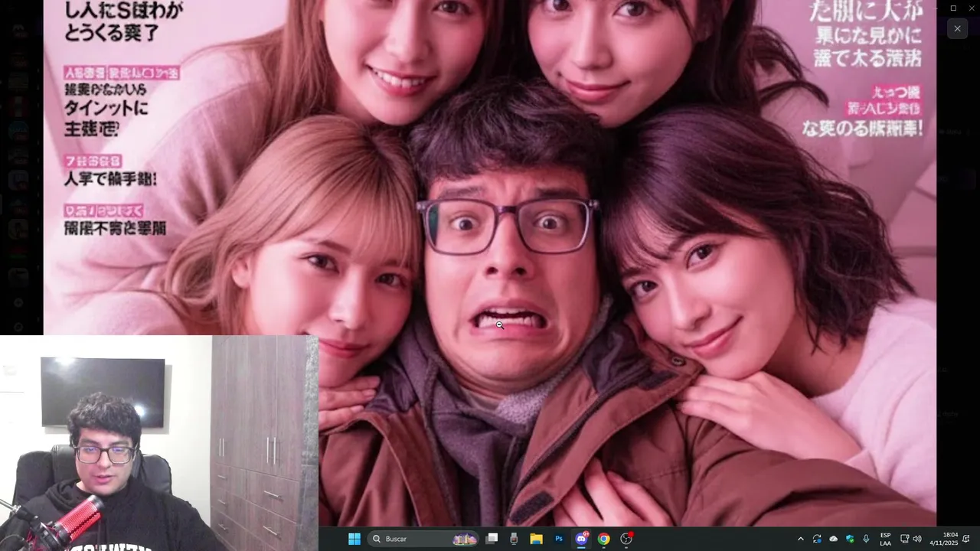Close the enlarged image preview with the X button

tap(957, 29)
